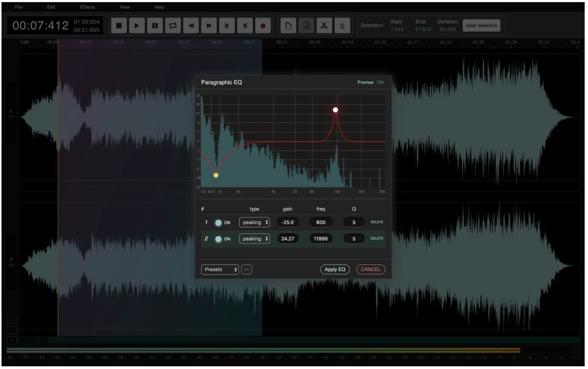Click the rewind double-arrow icon
The height and width of the screenshot is (369, 588).
coord(191,25)
